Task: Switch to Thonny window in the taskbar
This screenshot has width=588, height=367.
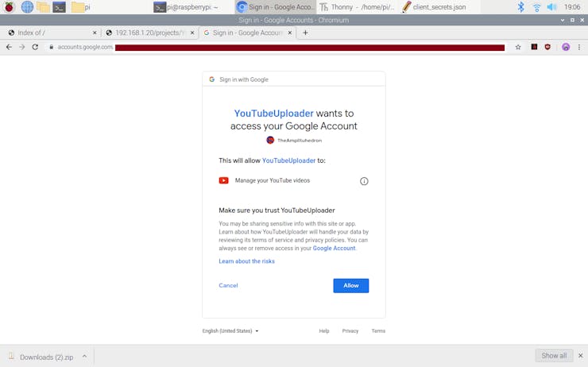Action: (x=358, y=6)
